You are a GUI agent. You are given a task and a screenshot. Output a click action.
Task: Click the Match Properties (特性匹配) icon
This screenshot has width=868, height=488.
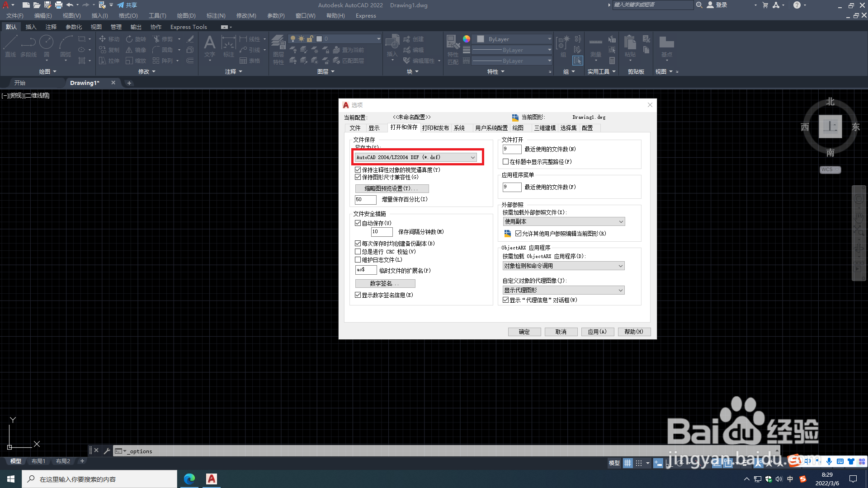point(453,50)
